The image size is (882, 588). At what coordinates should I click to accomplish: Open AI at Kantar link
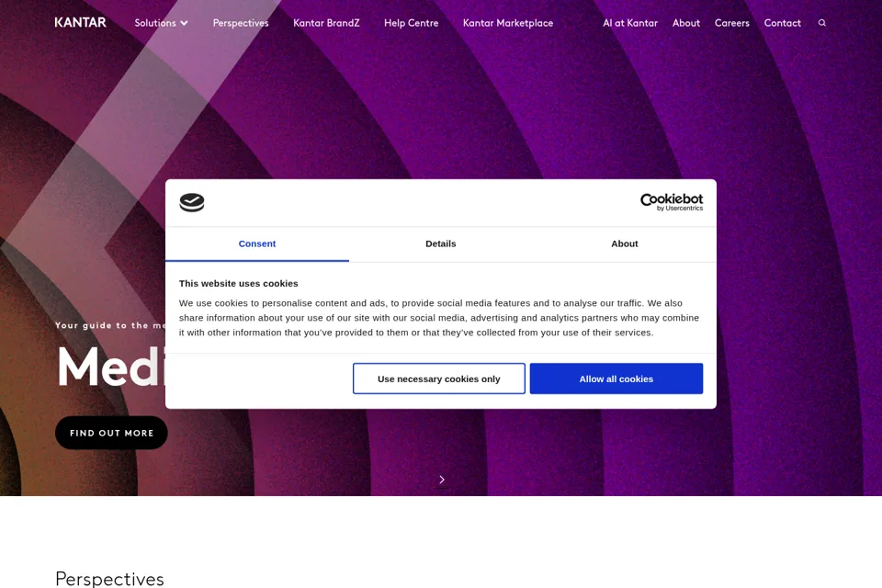[x=630, y=23]
